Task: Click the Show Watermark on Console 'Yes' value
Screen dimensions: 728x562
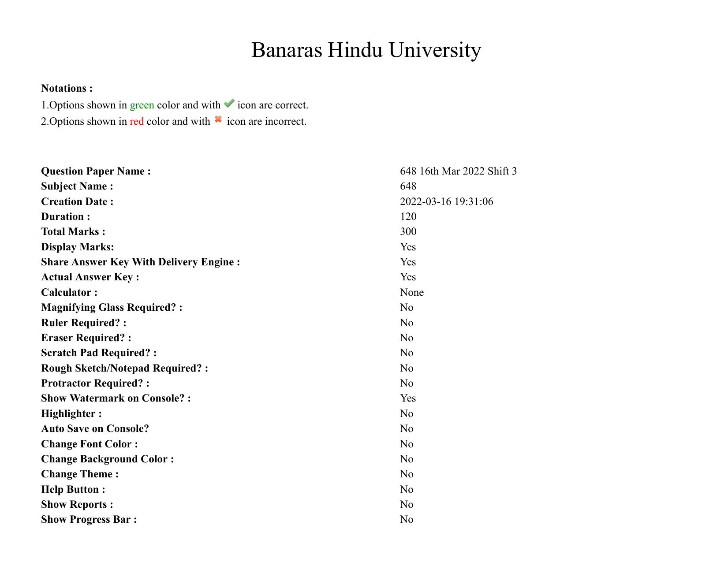Action: pyautogui.click(x=408, y=398)
